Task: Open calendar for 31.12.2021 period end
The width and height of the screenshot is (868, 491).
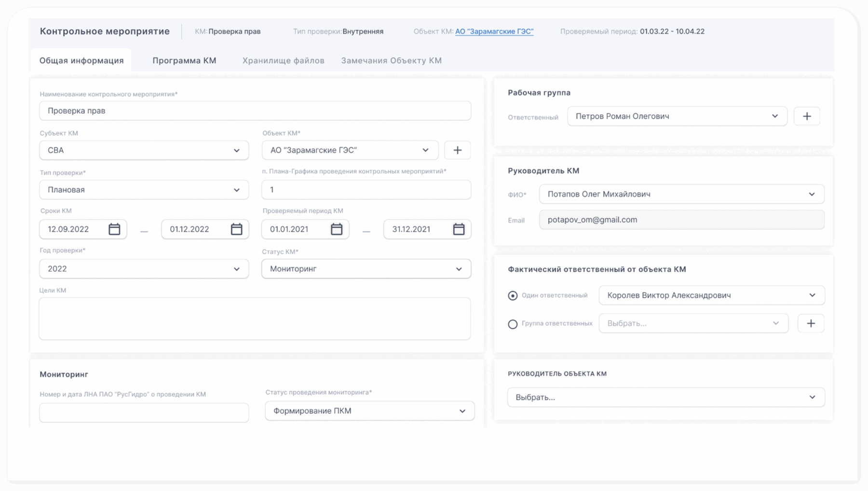Action: pyautogui.click(x=459, y=229)
